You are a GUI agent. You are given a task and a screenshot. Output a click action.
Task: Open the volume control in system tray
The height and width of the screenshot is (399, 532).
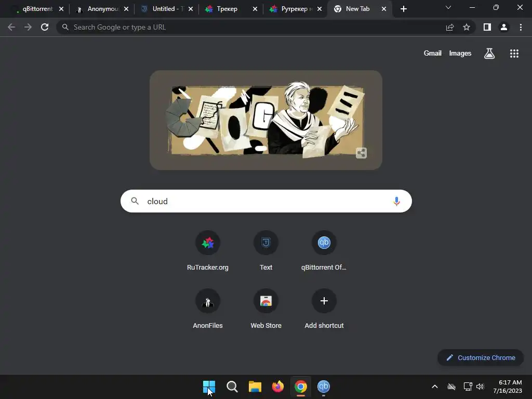point(480,387)
